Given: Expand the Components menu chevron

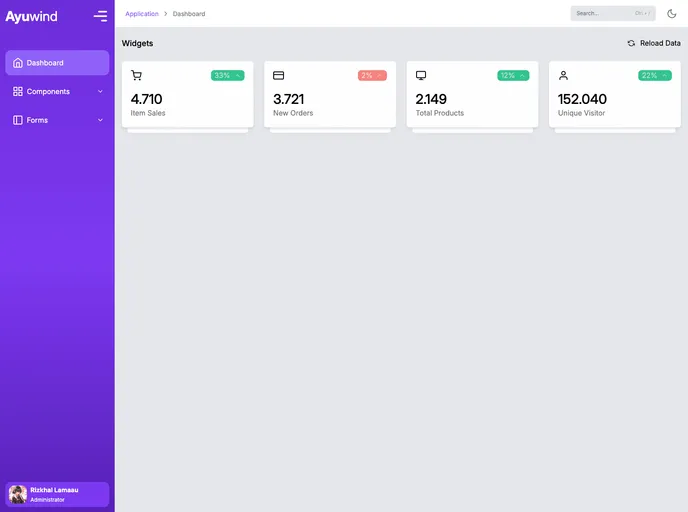Looking at the screenshot, I should point(100,92).
